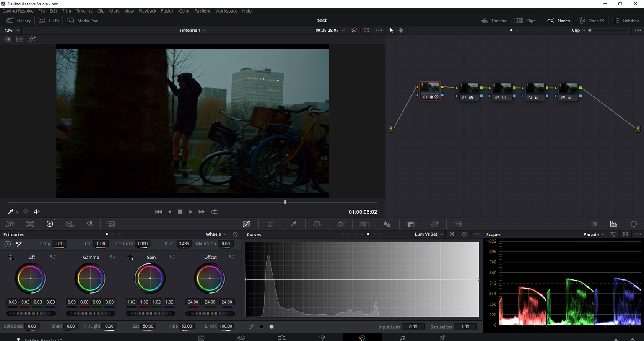
Task: Jump to the last frame
Action: point(202,212)
